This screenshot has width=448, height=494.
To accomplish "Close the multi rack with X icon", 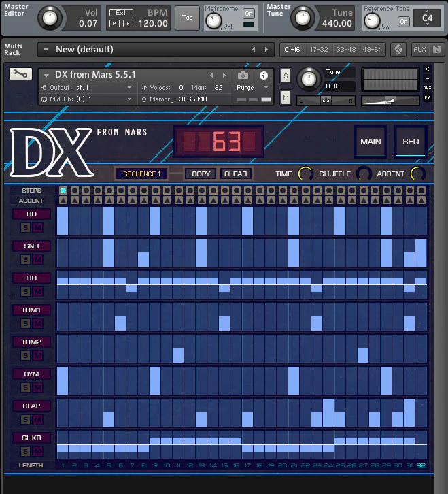I will (x=436, y=50).
